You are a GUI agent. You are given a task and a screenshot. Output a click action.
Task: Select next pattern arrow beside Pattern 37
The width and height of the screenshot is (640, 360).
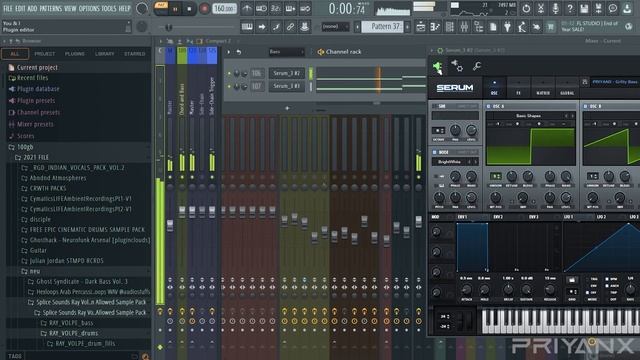(407, 27)
